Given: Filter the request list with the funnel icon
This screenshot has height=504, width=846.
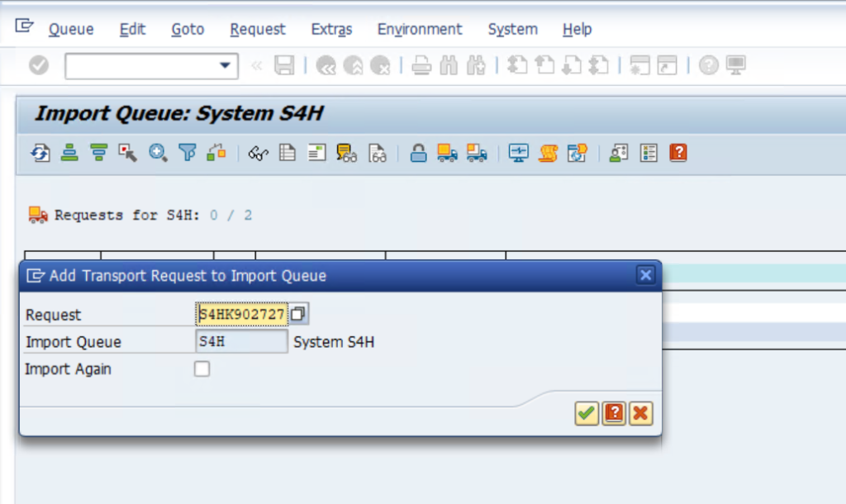Looking at the screenshot, I should [187, 153].
